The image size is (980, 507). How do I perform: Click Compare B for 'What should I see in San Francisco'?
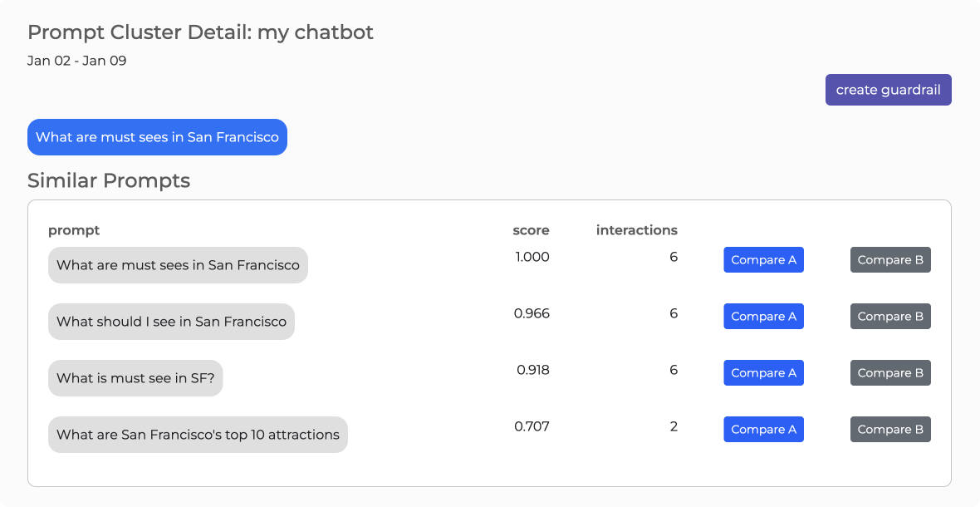889,316
